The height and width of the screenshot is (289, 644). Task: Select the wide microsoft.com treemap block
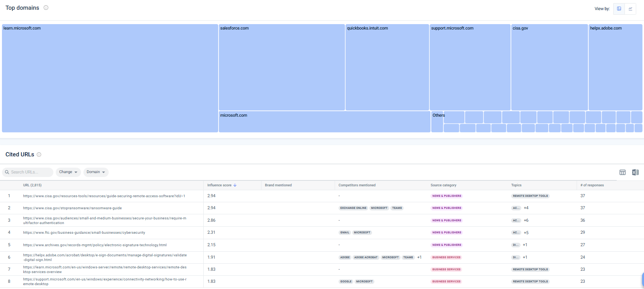325,122
